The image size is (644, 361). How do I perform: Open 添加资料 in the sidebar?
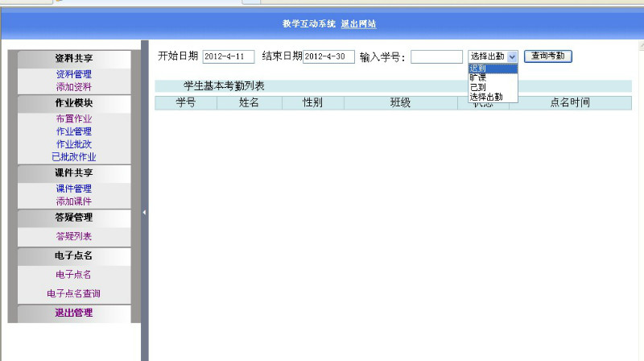[74, 87]
